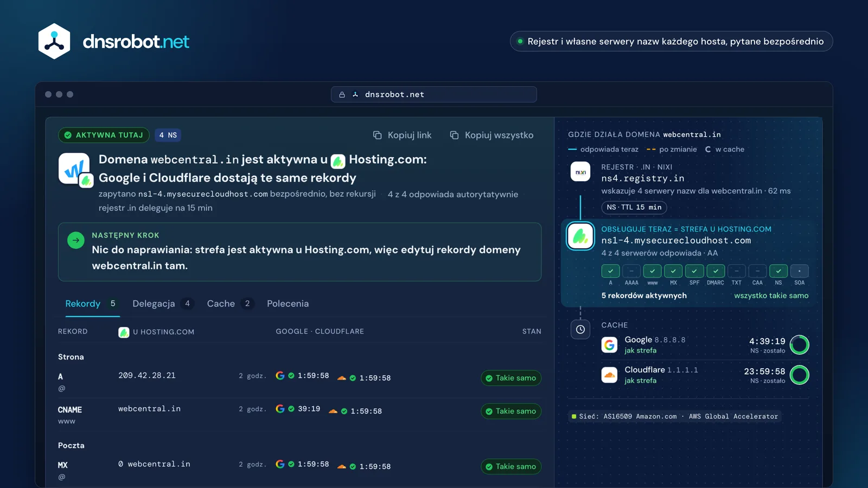Click the Sieć AS16509 Amazon.com status line
Screen dimensions: 868x488
pos(674,416)
